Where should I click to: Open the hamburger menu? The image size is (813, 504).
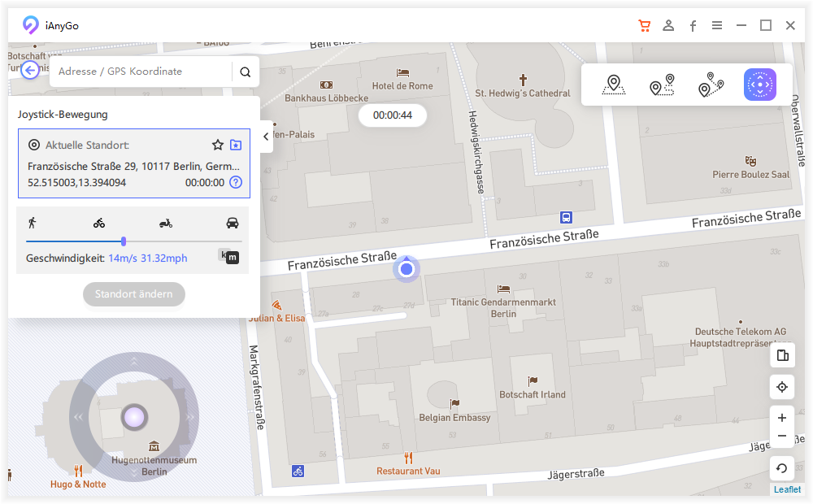tap(717, 25)
